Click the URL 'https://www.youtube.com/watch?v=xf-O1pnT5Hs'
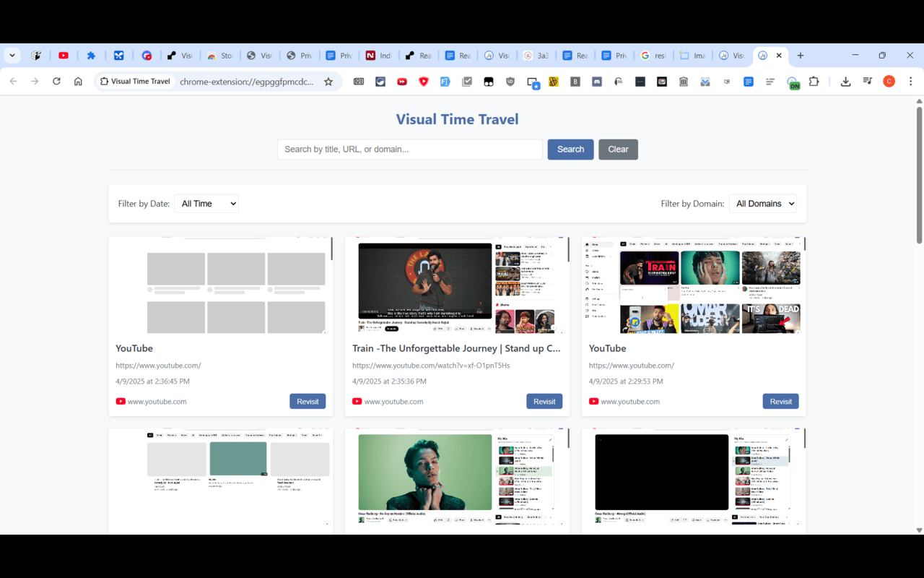Screen dimensions: 924x578 pyautogui.click(x=431, y=366)
